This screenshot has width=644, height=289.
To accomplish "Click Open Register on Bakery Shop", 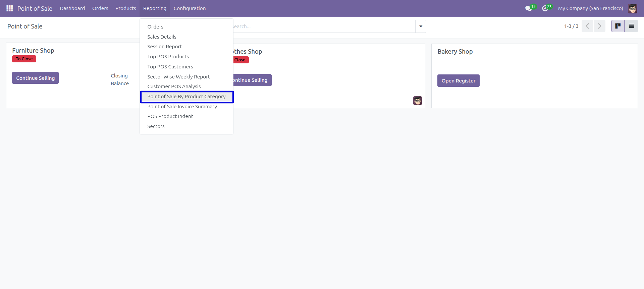I will [458, 81].
